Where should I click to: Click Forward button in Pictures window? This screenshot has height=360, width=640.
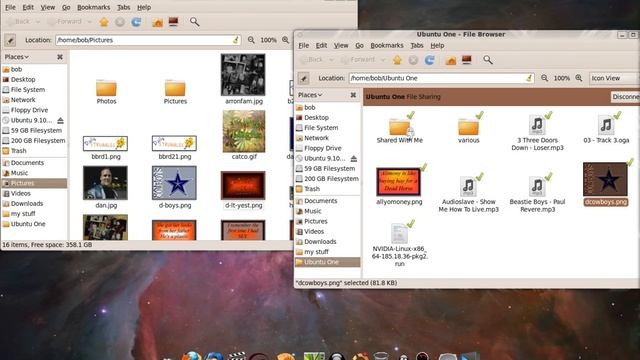pyautogui.click(x=65, y=22)
